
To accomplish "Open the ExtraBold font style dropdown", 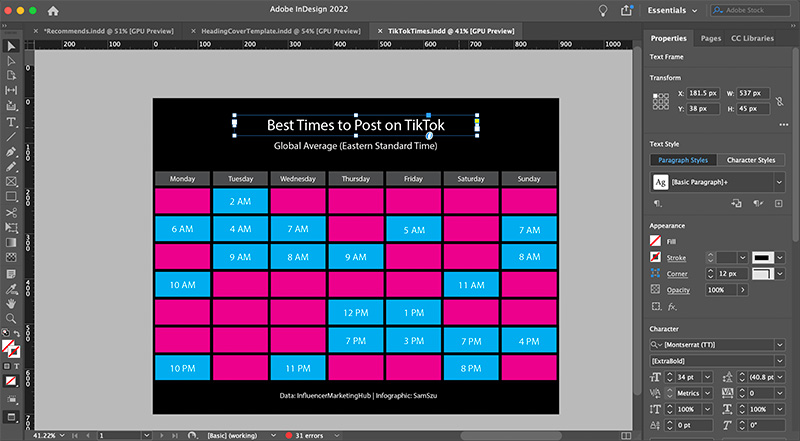I will pos(780,361).
